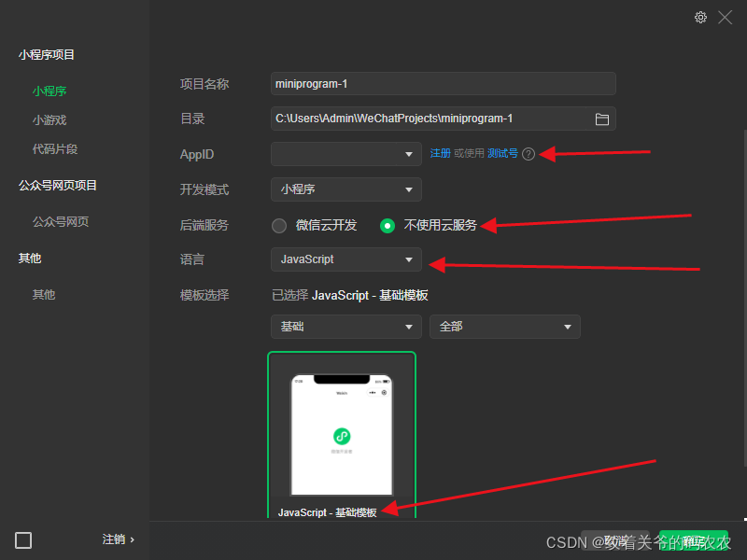747x560 pixels.
Task: Open the 开发模式 dropdown showing 小程序
Action: (346, 189)
